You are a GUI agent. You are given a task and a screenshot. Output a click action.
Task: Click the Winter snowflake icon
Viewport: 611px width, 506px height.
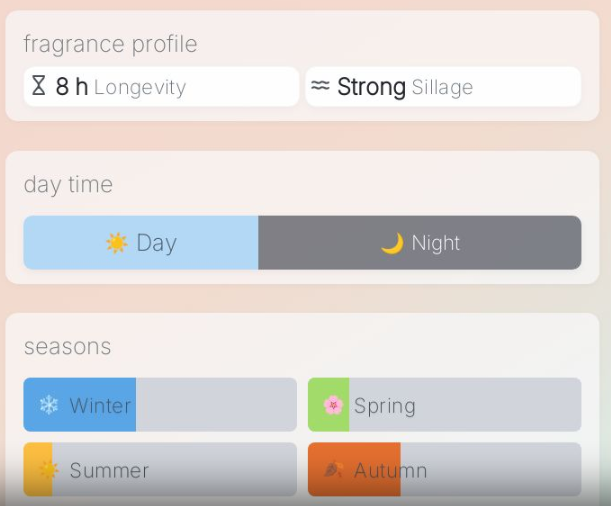tap(48, 405)
